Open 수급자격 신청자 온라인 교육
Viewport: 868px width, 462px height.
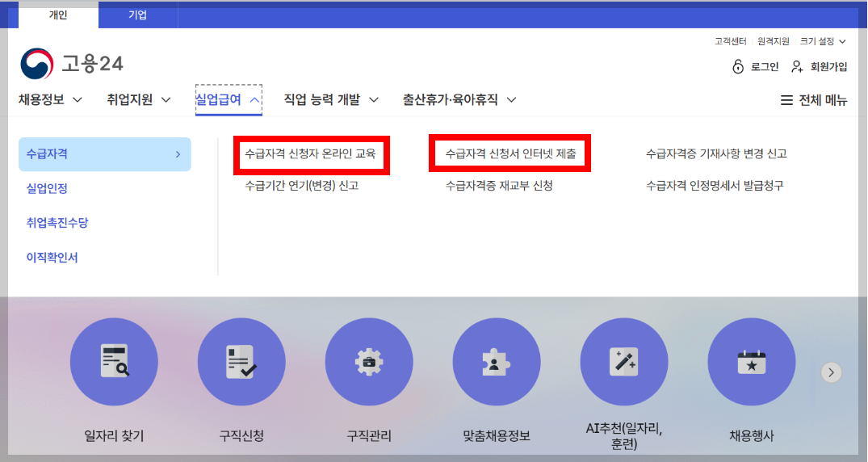tap(311, 154)
